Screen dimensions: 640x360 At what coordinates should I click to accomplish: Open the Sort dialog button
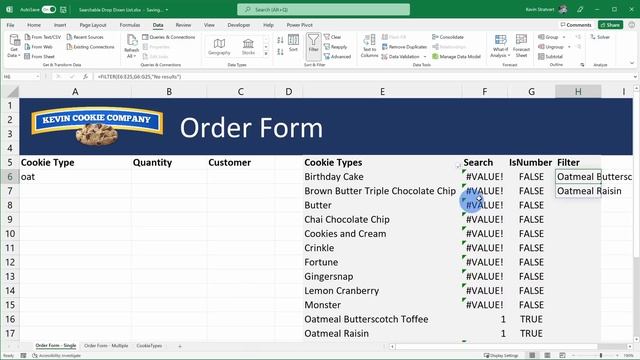click(293, 43)
